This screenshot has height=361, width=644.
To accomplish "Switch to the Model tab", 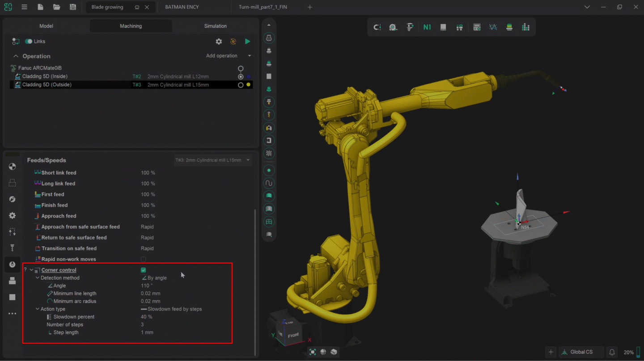I will (x=46, y=26).
